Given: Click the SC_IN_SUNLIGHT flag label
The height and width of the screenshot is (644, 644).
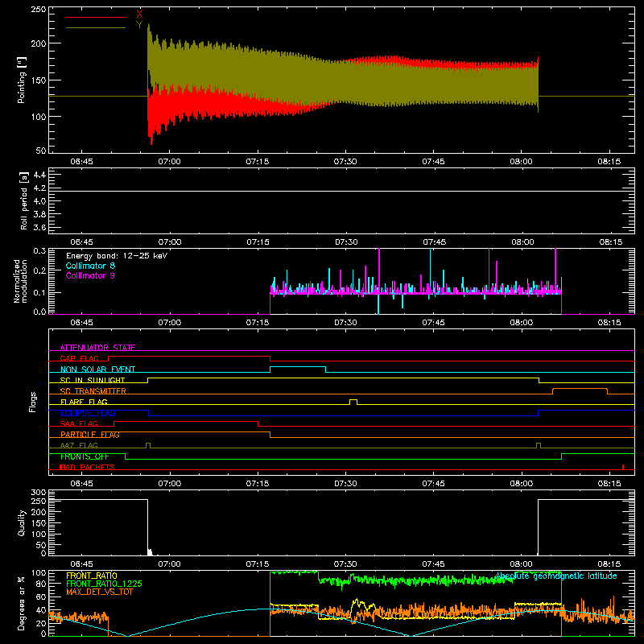Looking at the screenshot, I should [93, 380].
